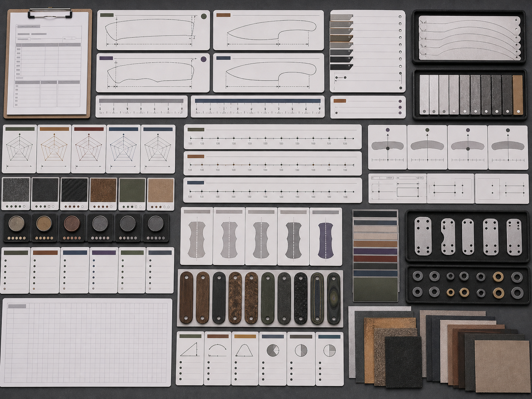Select the olive green handle scale
This screenshot has height=399, width=532.
click(267, 298)
